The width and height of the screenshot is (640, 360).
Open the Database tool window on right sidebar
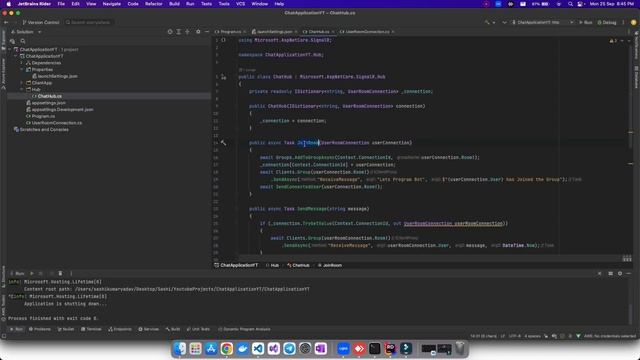tap(636, 77)
